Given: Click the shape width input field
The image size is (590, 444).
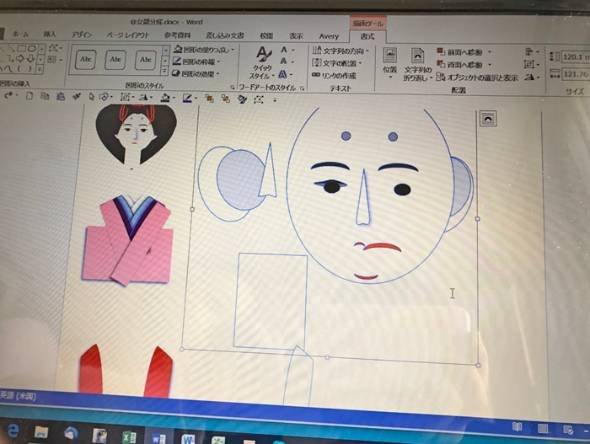Looking at the screenshot, I should [x=576, y=74].
